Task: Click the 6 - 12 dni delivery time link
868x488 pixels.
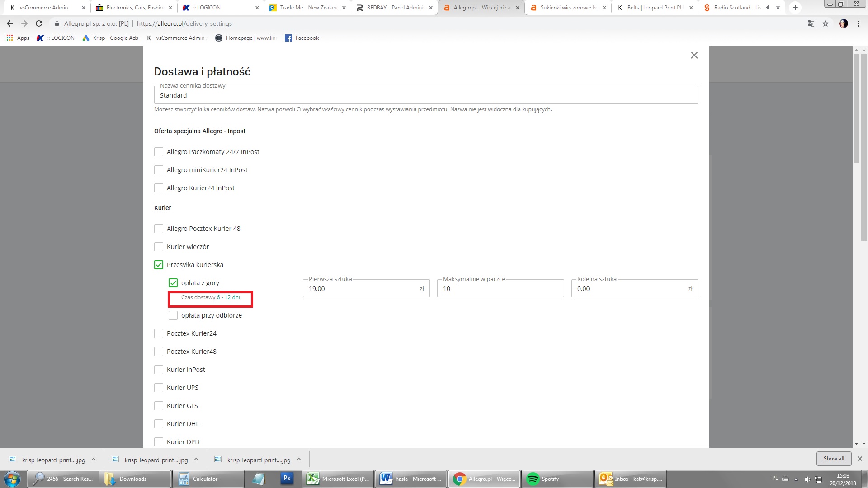Action: [x=228, y=297]
